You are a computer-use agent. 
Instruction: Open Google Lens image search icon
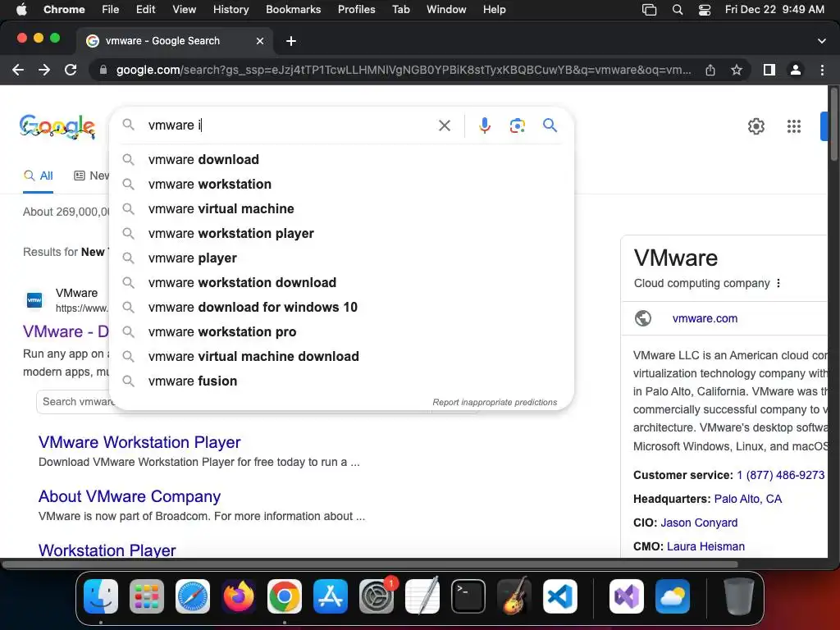coord(517,126)
